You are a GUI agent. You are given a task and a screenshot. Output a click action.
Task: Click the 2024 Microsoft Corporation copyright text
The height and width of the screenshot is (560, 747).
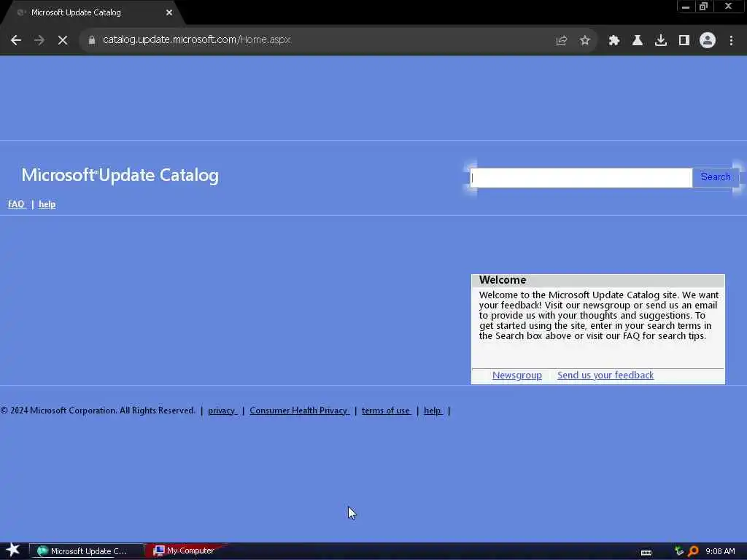(x=98, y=411)
